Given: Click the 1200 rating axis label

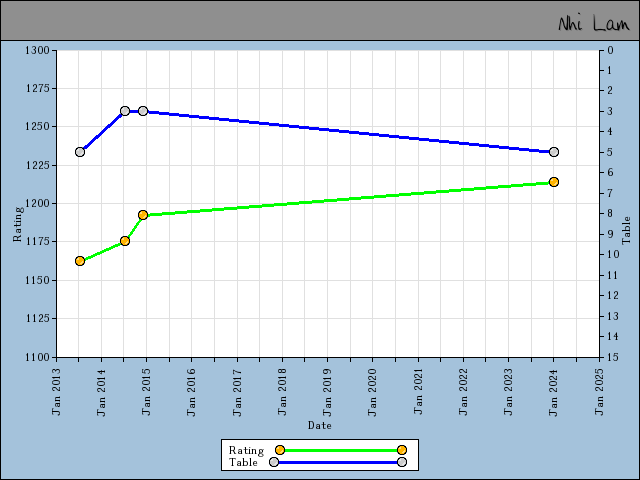Looking at the screenshot, I should tap(37, 203).
